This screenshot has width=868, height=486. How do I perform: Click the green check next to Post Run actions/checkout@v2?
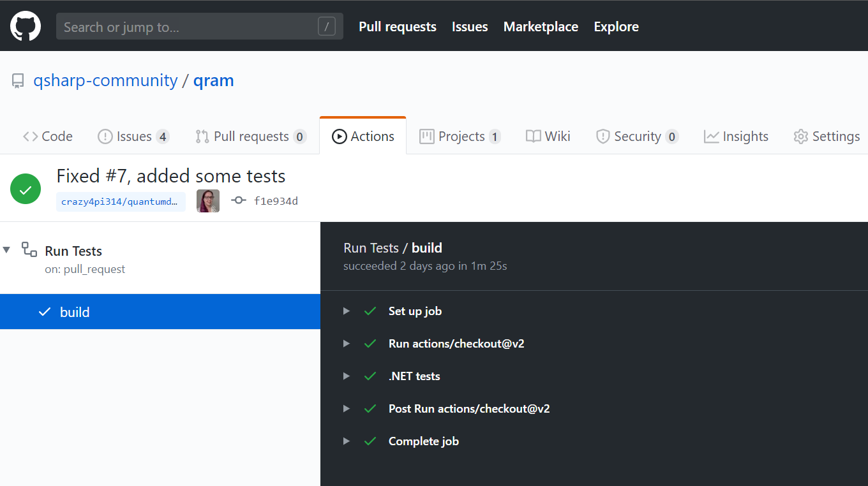[370, 409]
